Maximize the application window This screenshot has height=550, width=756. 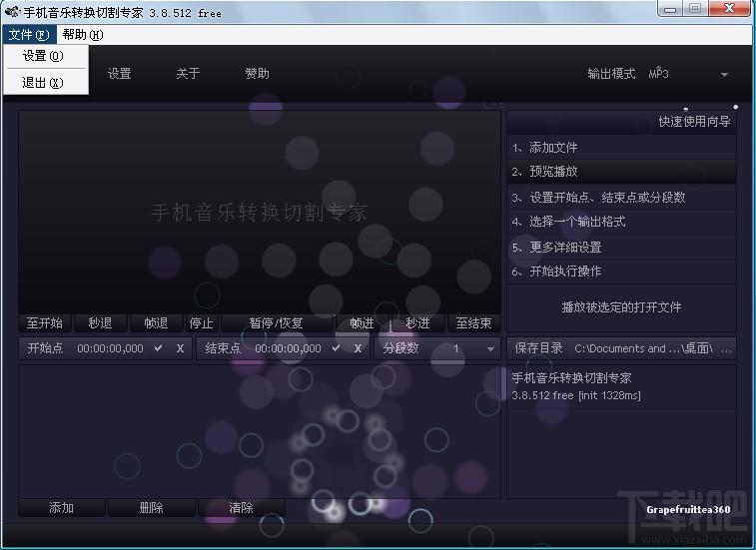pos(695,9)
